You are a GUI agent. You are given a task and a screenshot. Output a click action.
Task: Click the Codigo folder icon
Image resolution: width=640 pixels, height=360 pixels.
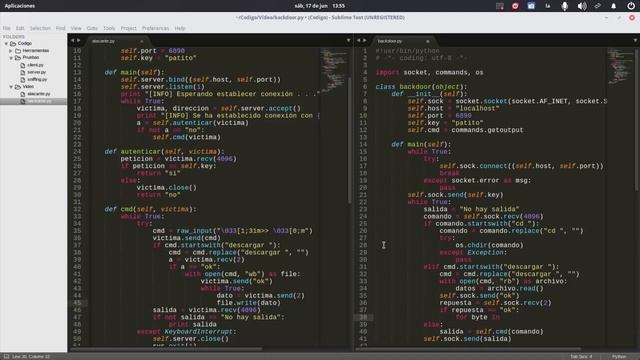pyautogui.click(x=13, y=43)
